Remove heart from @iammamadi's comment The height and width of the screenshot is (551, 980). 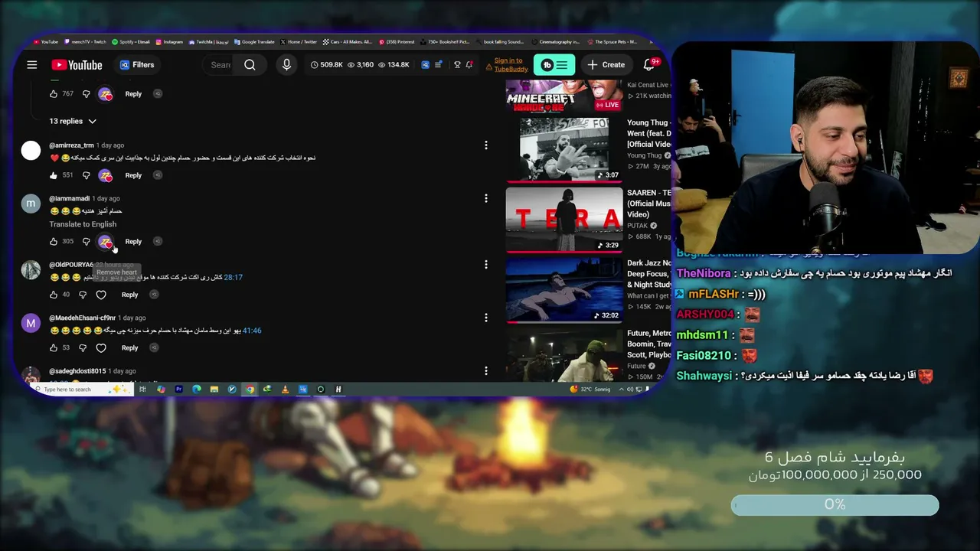click(106, 242)
